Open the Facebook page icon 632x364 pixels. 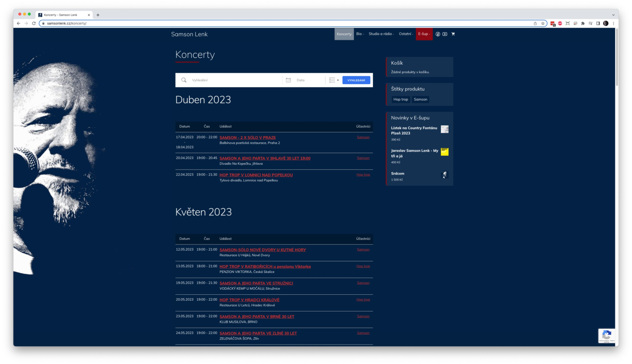[438, 34]
